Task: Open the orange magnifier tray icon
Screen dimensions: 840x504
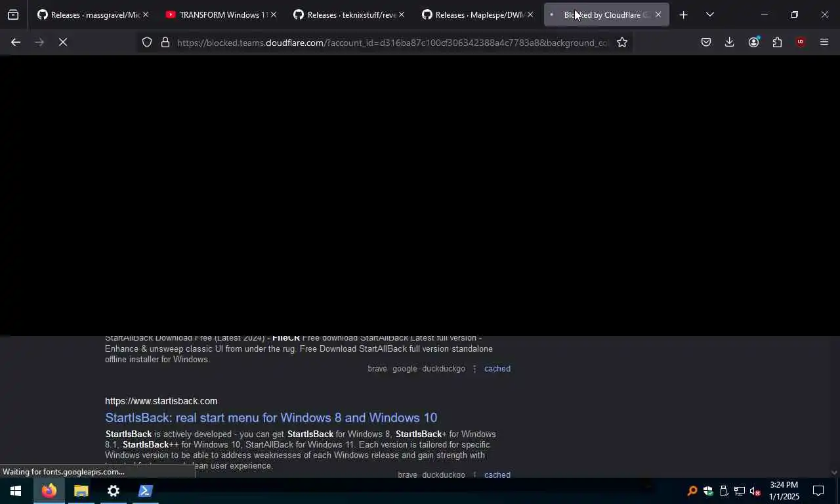Action: [x=692, y=491]
